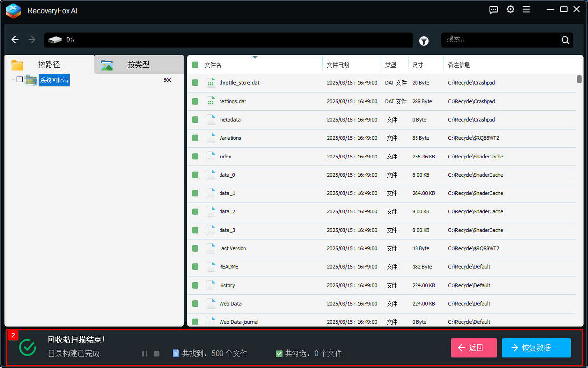Screen dimensions: 588x368
Task: Open the feedback chat bubble icon
Action: point(493,10)
